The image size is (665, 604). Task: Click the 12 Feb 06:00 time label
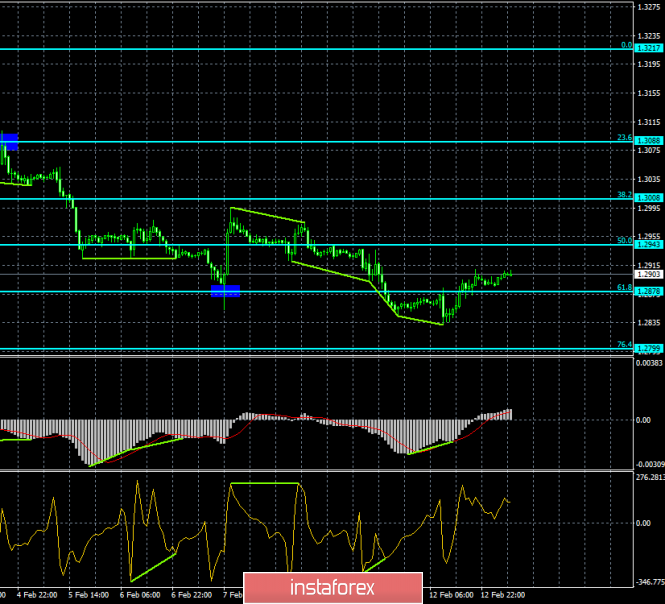pos(451,595)
